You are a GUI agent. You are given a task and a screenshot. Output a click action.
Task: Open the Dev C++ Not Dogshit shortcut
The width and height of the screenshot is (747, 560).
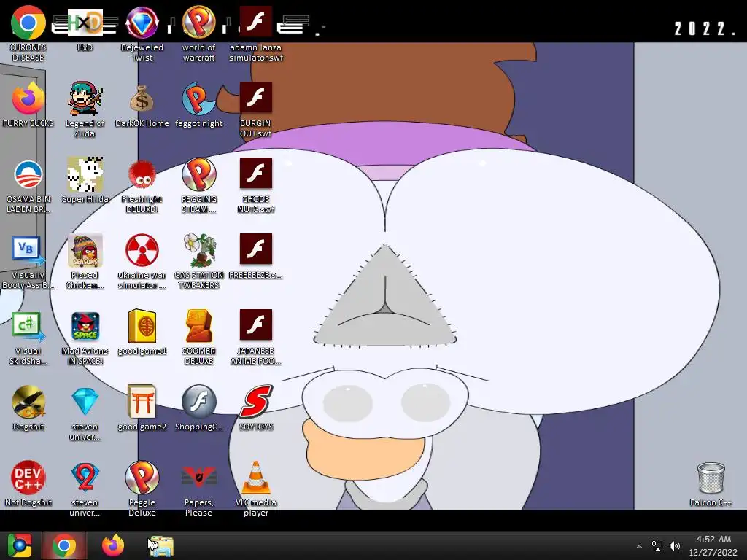(28, 478)
